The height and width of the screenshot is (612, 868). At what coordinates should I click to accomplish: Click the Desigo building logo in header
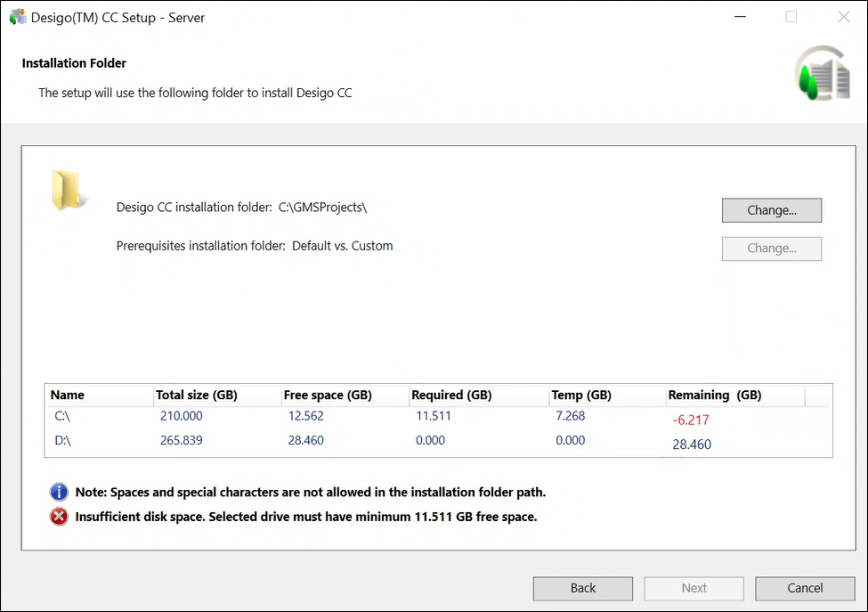pos(822,76)
